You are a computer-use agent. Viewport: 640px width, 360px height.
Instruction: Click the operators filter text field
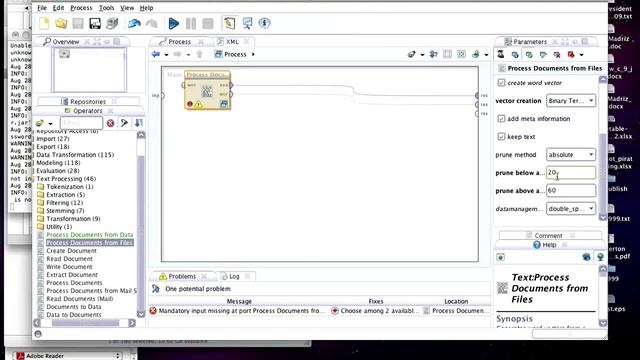(x=81, y=123)
